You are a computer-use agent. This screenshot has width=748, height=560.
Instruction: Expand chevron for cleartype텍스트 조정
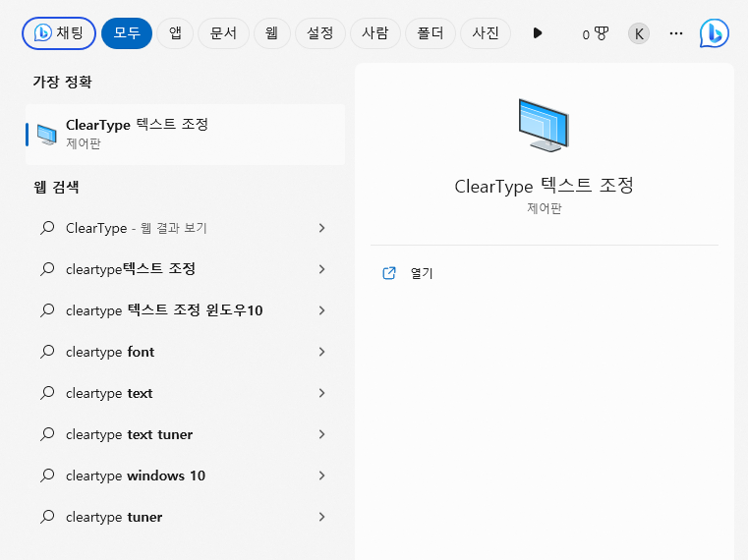tap(322, 269)
